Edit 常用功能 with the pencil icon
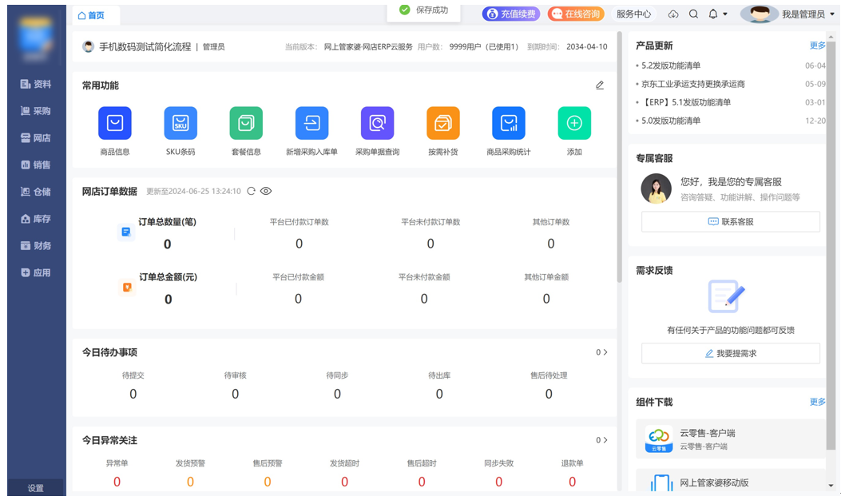This screenshot has height=504, width=841. pos(600,85)
